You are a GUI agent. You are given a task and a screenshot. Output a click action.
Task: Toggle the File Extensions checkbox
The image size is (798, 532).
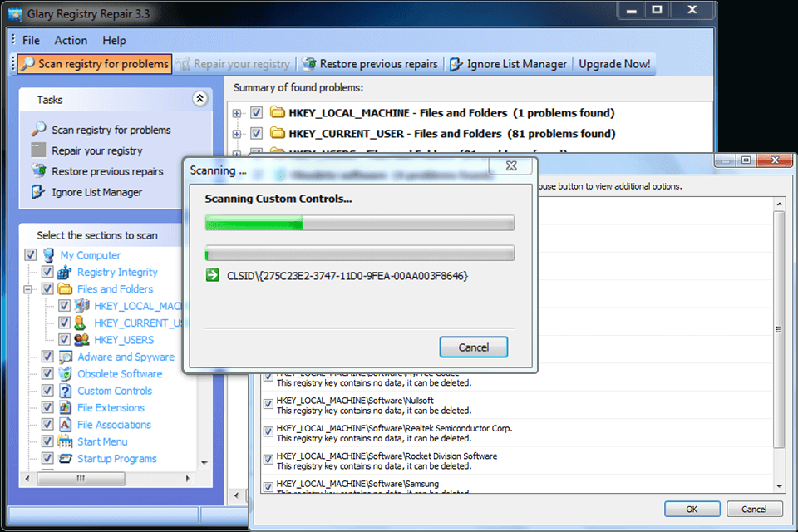coord(47,407)
